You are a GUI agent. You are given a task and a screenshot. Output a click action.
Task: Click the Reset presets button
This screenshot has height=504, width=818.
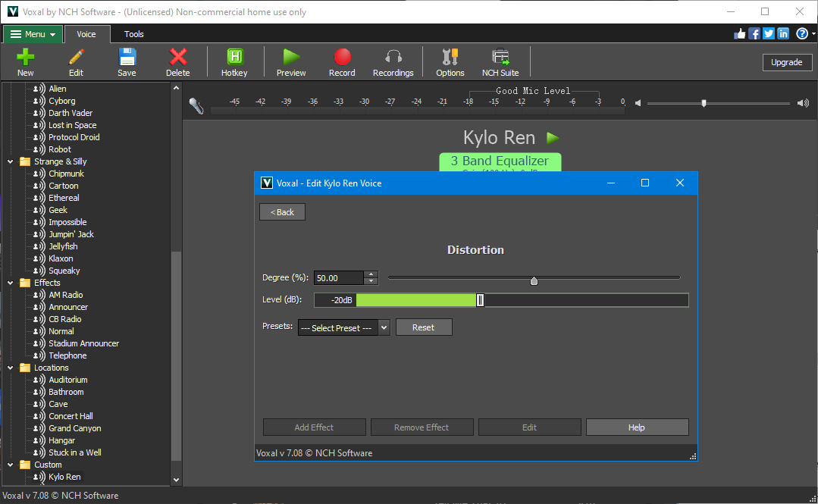[x=424, y=327]
